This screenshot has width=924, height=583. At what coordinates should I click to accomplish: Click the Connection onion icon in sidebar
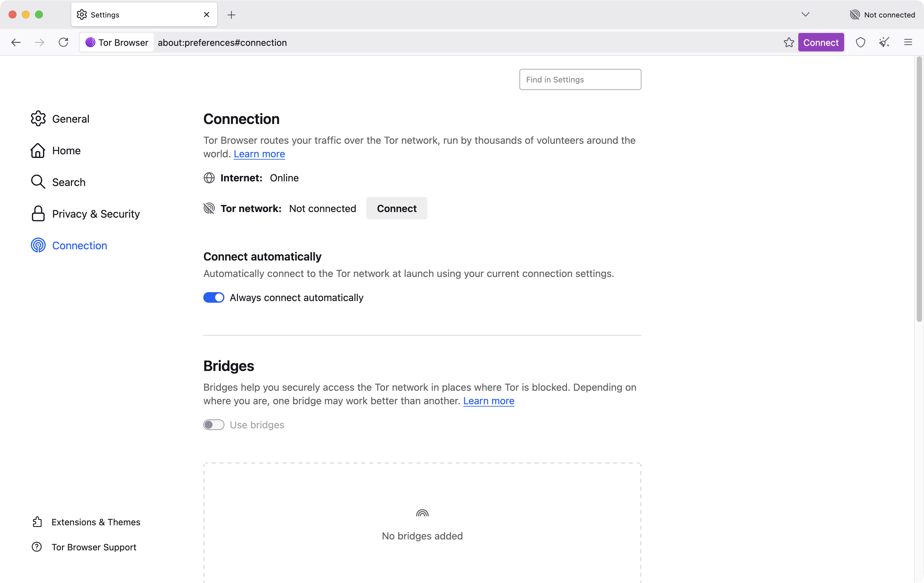coord(38,245)
